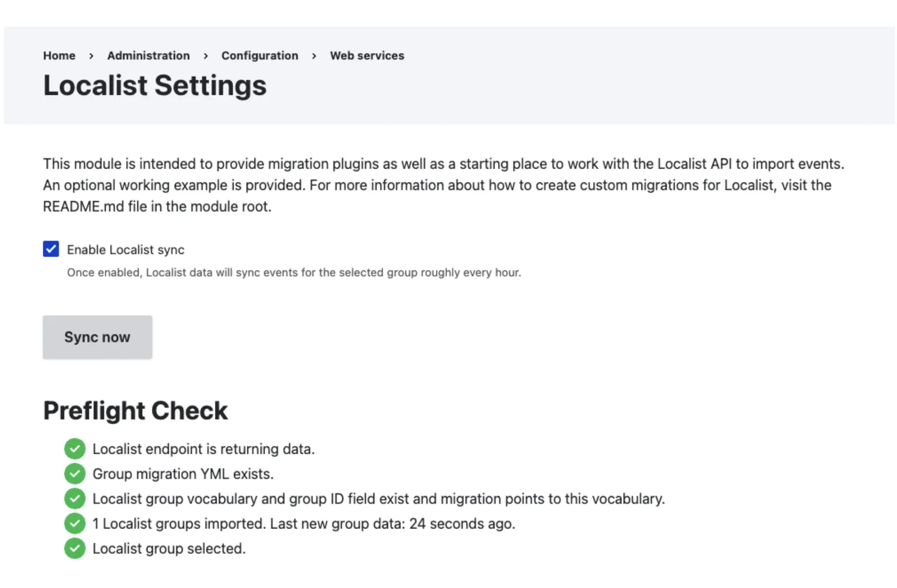Click the chevron after Home breadcrumb
This screenshot has width=897, height=588.
[x=91, y=56]
